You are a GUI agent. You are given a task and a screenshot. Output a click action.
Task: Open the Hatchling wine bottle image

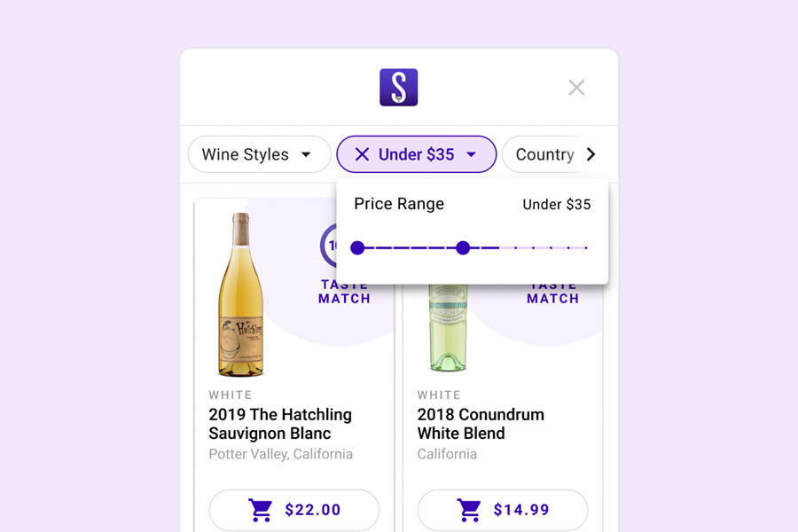click(x=240, y=294)
